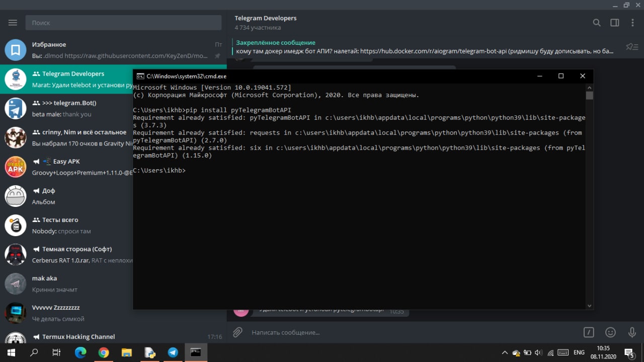Click 'pip install pyTelegramBotAPI' line in cmd
Viewport: 644px width, 362px height.
238,110
